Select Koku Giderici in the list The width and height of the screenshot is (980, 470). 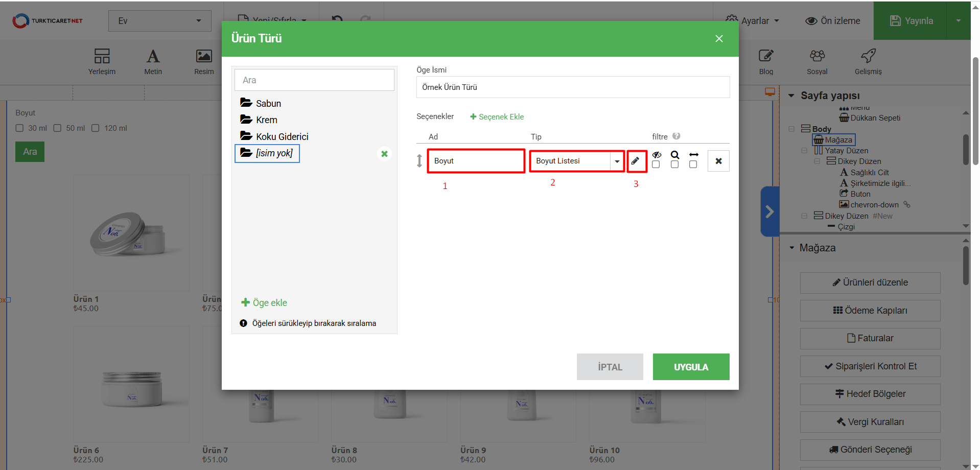(x=282, y=136)
